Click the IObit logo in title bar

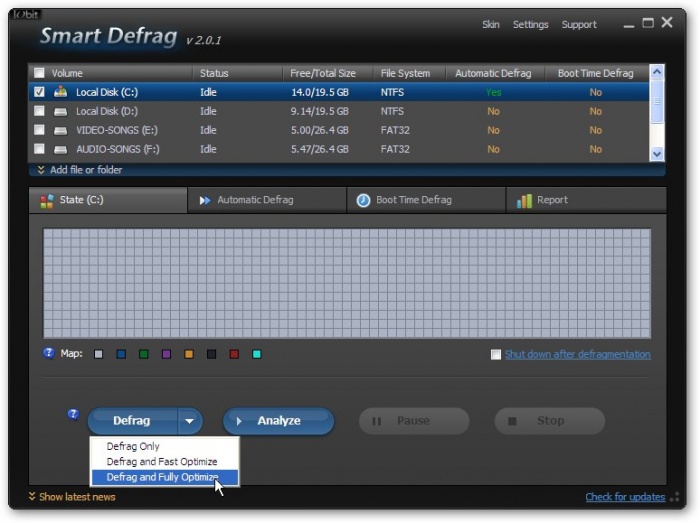point(26,15)
